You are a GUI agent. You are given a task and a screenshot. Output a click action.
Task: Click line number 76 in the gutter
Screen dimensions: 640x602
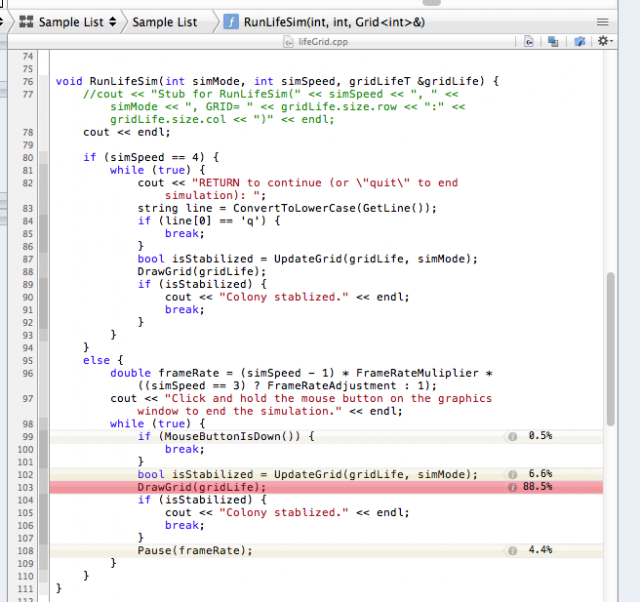pyautogui.click(x=28, y=82)
